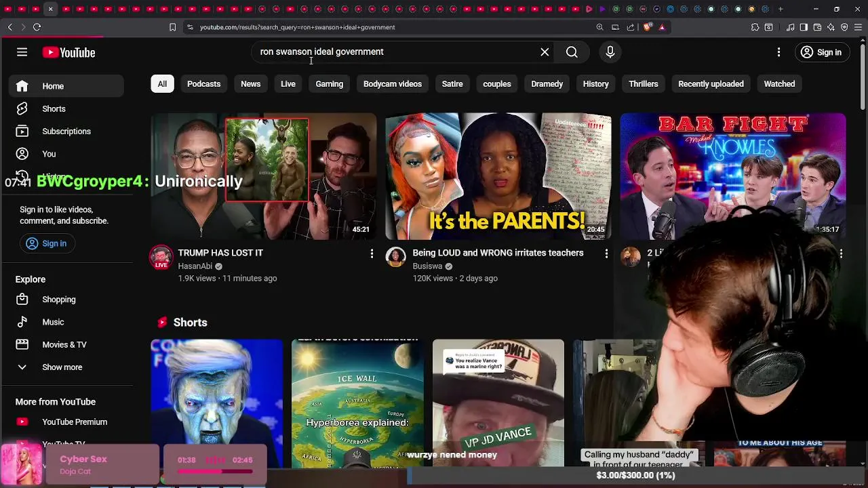Viewport: 868px width, 488px height.
Task: Select the Satire filter chip
Action: (452, 84)
